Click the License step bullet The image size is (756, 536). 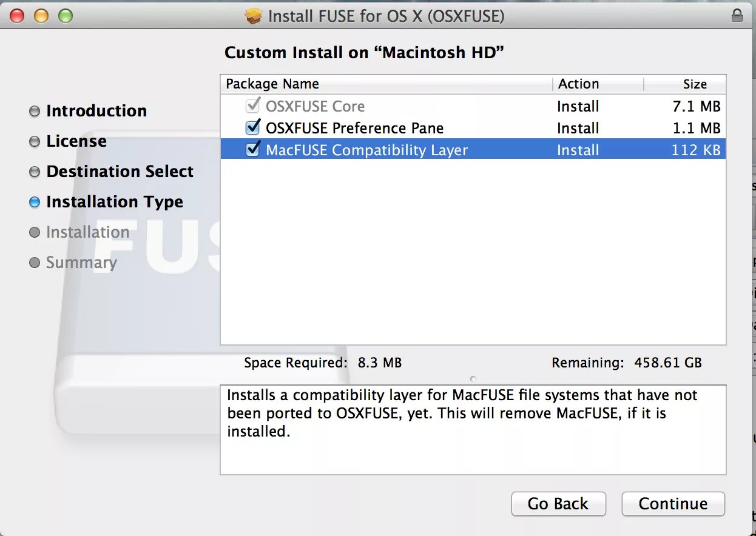35,142
